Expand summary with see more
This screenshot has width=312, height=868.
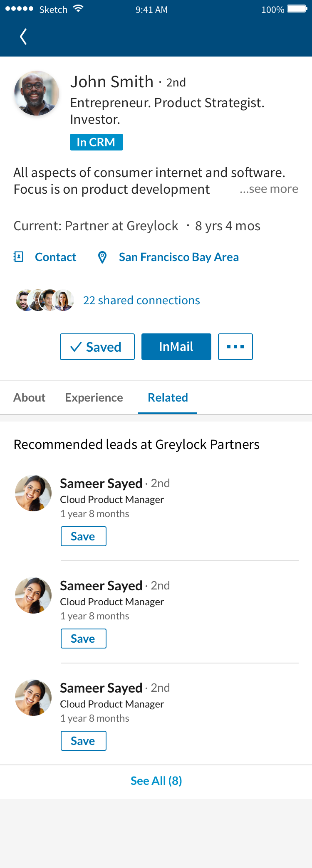[x=269, y=189]
